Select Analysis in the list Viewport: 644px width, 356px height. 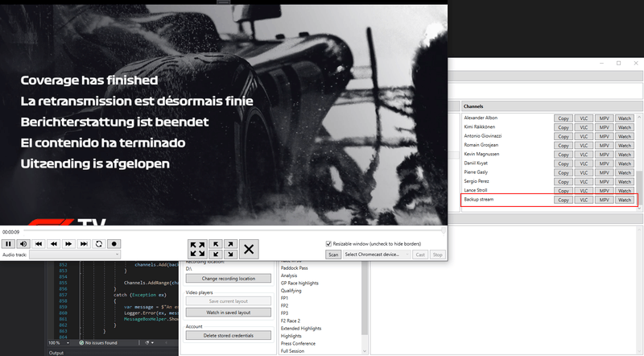coord(289,275)
